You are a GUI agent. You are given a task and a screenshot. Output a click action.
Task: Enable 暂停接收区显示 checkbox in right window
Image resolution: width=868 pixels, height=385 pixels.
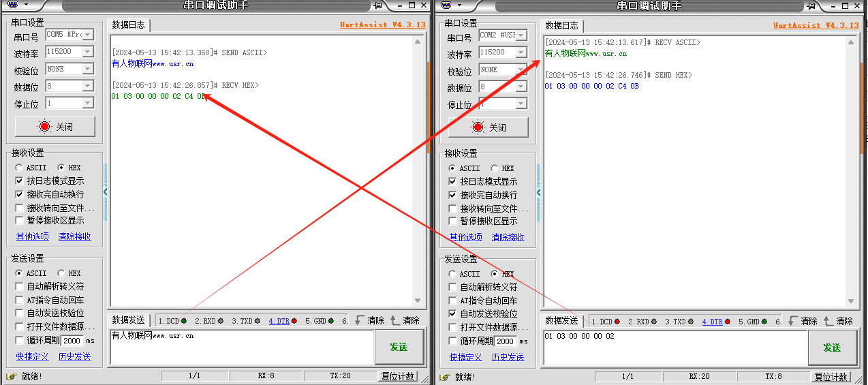[453, 221]
